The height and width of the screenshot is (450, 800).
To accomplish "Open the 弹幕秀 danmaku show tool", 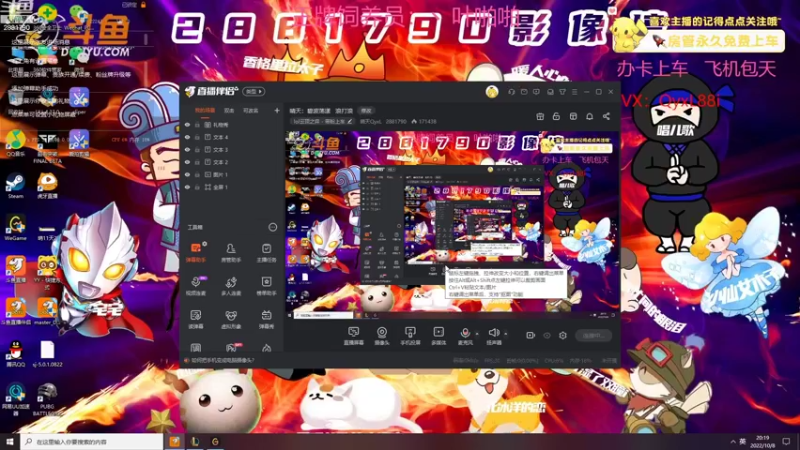I will coord(266,319).
